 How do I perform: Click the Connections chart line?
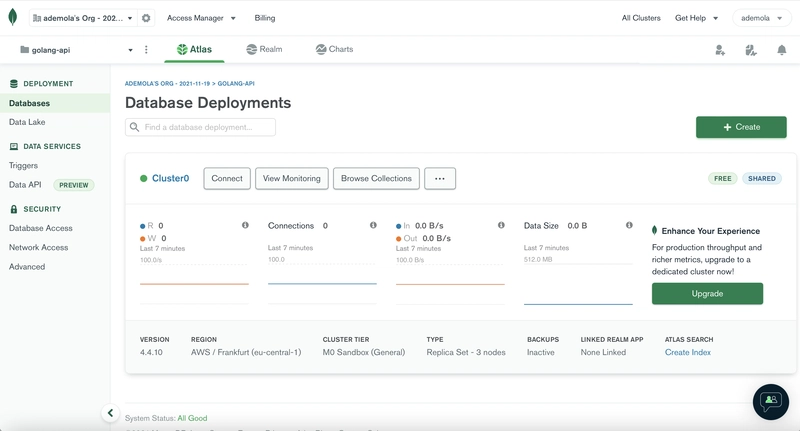(x=322, y=284)
